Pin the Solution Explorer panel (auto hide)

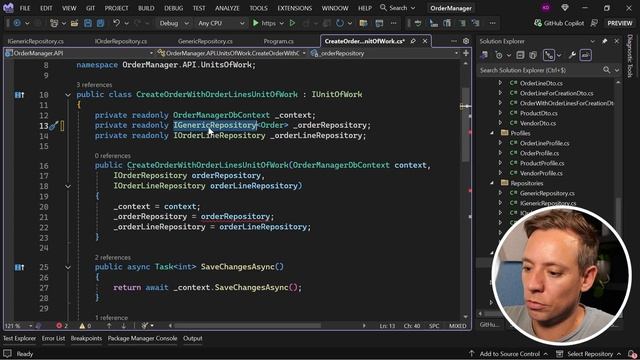[x=604, y=41]
